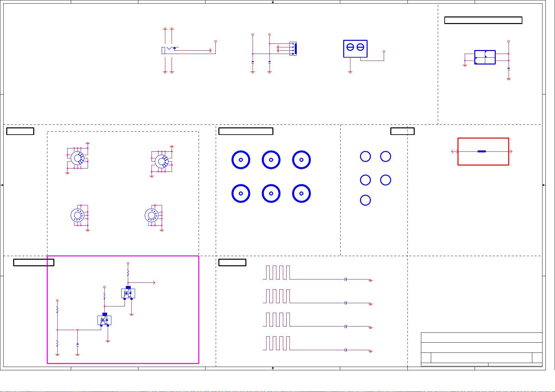Viewport: 555px width, 392px height.
Task: Select the four-quadrant blue component in top-right section
Action: (x=485, y=57)
